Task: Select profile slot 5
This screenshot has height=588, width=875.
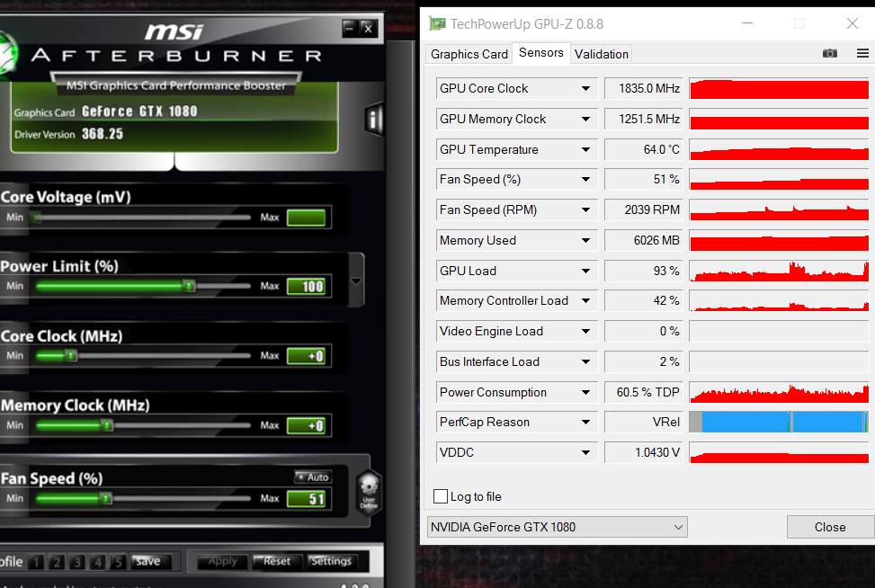Action: (x=118, y=562)
